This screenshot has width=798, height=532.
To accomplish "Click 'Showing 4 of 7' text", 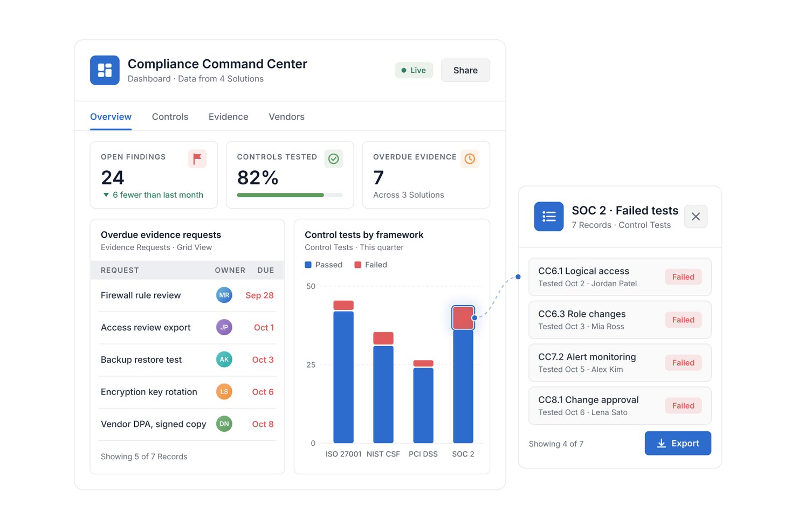I will pos(556,444).
